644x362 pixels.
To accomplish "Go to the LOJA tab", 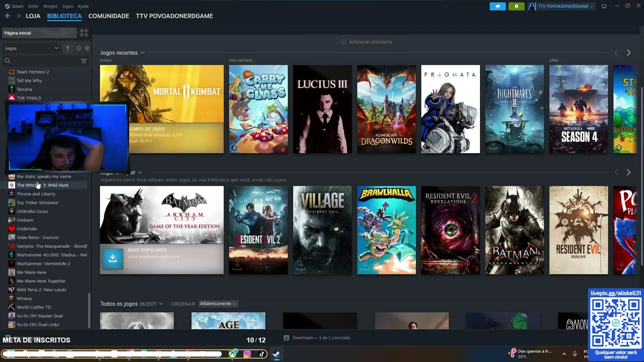I will (x=33, y=16).
